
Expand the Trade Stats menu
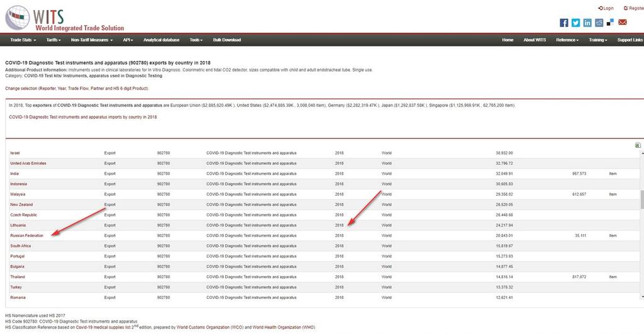click(23, 40)
